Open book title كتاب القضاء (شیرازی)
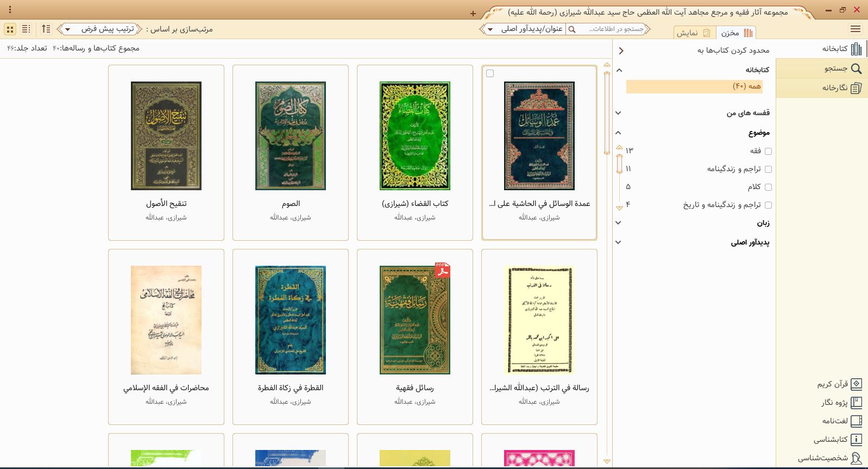 [415, 204]
